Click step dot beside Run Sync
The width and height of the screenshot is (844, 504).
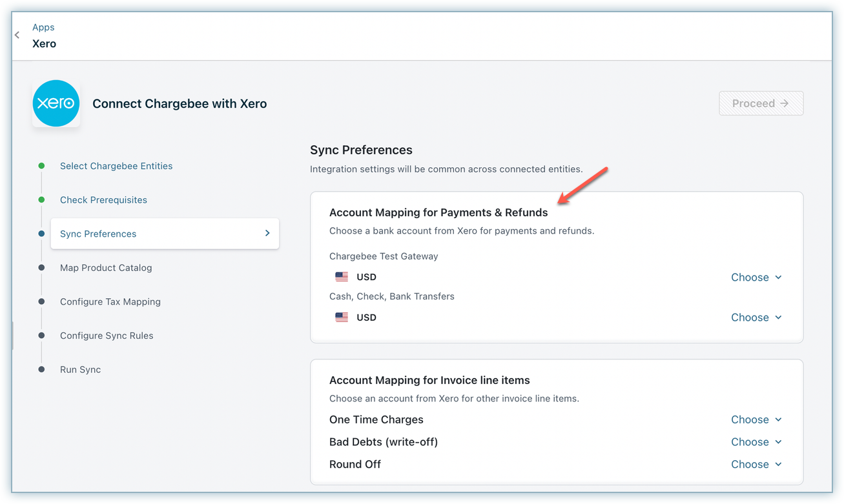click(41, 370)
